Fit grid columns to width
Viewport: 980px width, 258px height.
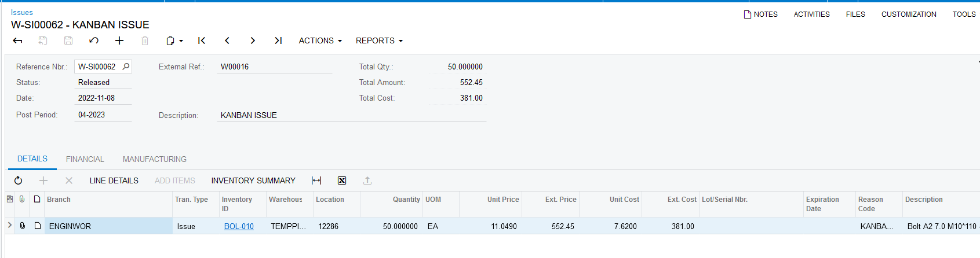pos(316,180)
